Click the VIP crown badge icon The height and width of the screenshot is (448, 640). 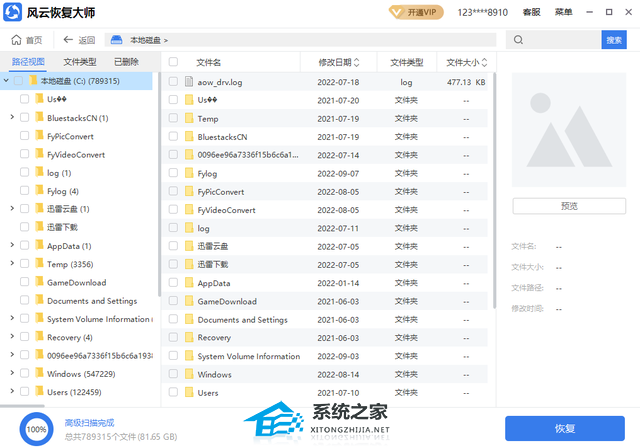396,12
